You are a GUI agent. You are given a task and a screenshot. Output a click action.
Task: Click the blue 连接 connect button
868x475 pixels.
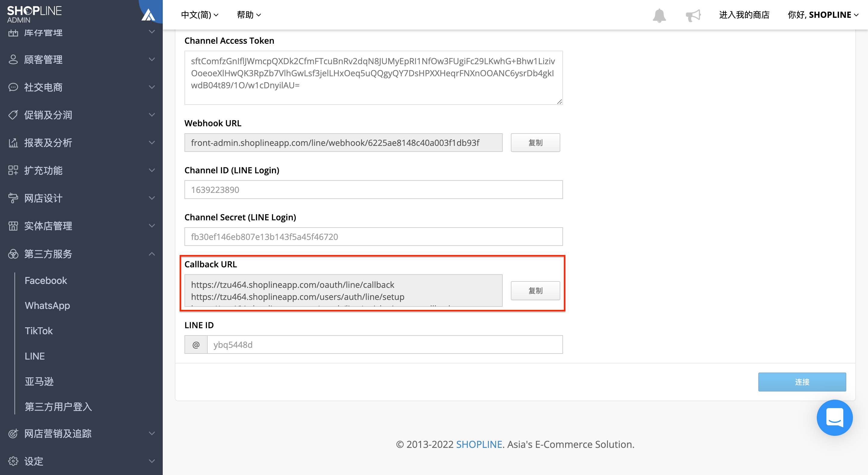802,382
